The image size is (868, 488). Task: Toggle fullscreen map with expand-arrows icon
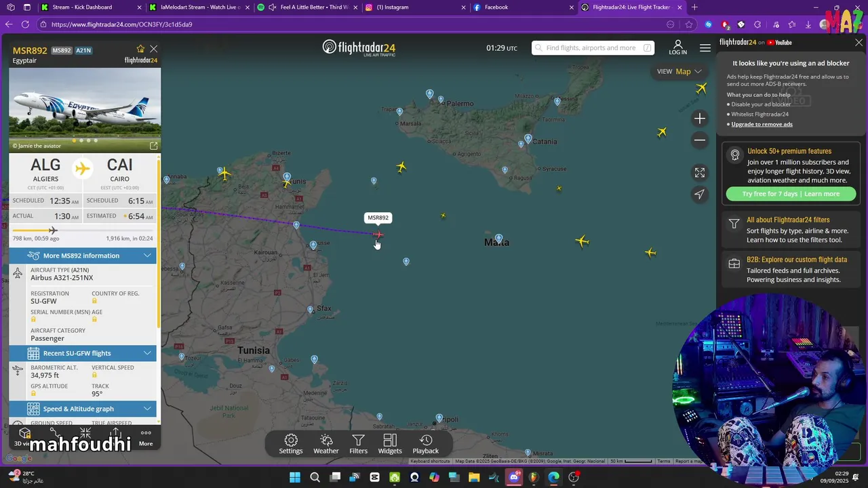[x=700, y=173]
